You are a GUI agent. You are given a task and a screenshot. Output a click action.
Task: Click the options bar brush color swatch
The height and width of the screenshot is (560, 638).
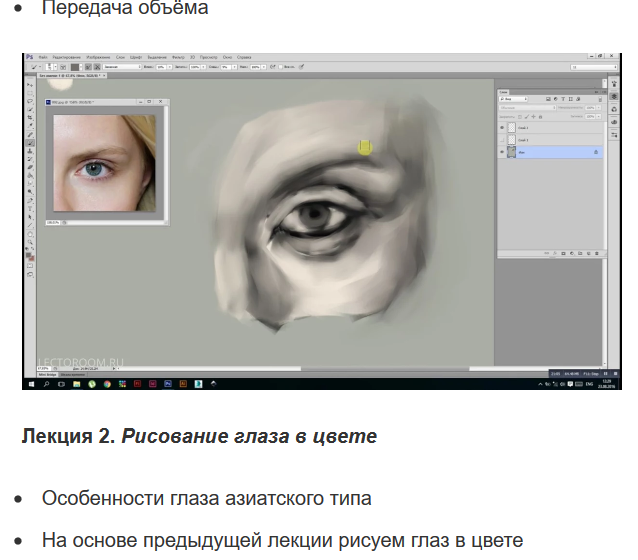(75, 67)
